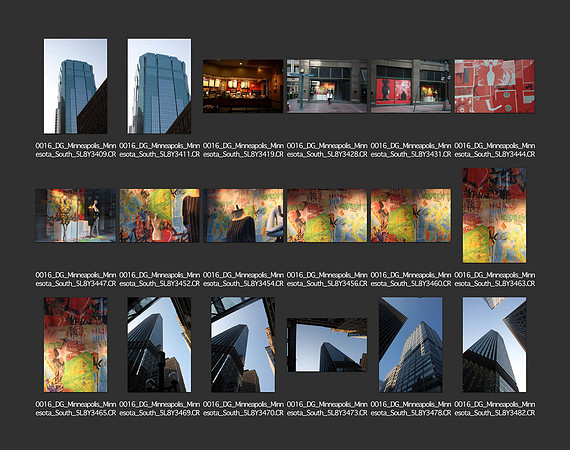Select the vertical graffiti thumbnail 5L8Y3465

(76, 345)
